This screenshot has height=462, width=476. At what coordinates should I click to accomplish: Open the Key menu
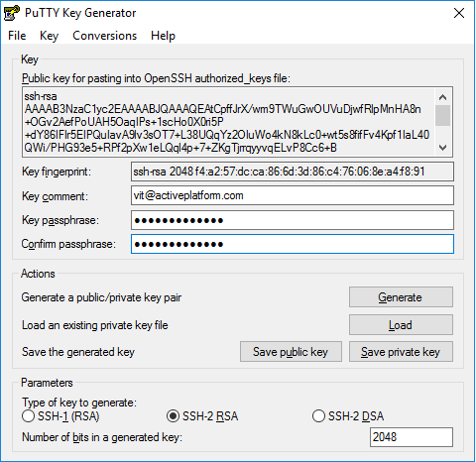[49, 36]
